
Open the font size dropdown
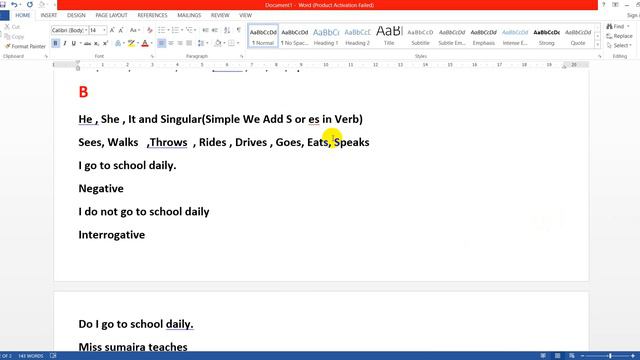[104, 30]
